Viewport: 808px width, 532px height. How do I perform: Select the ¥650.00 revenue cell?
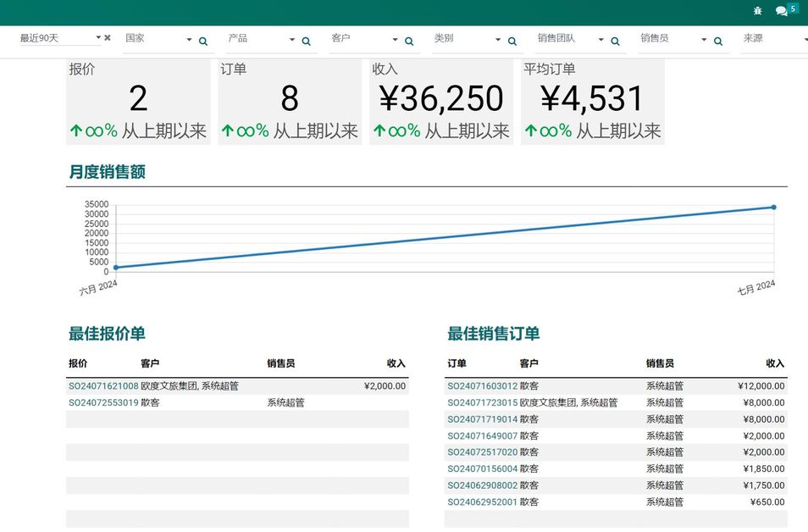pos(767,502)
